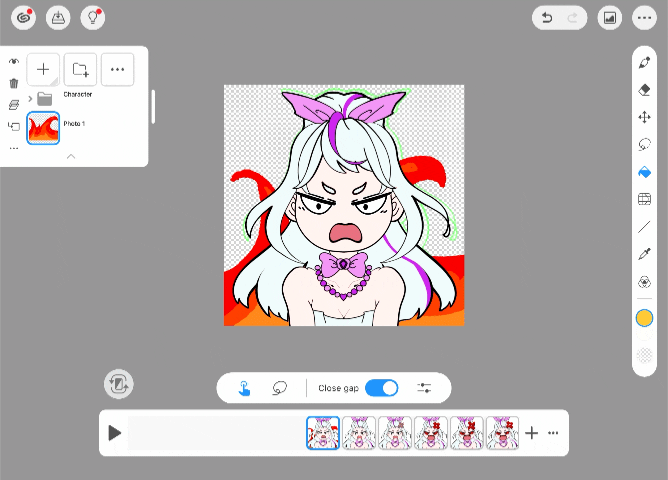Click the layer clipping arrow icon

click(x=14, y=126)
